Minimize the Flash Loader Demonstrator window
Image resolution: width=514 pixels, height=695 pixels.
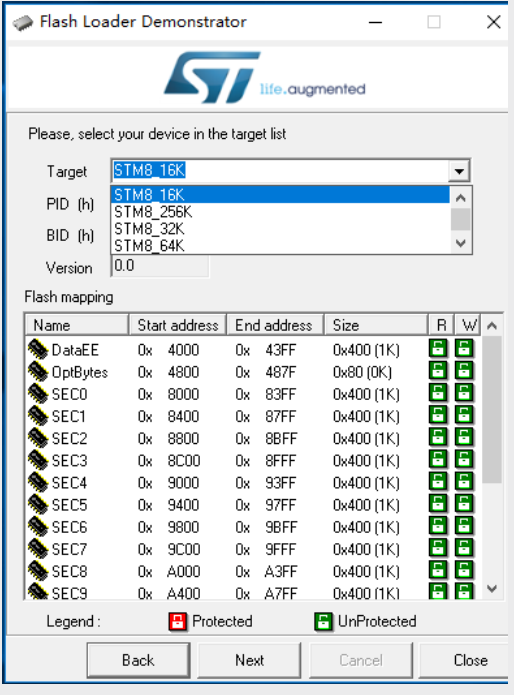(375, 22)
